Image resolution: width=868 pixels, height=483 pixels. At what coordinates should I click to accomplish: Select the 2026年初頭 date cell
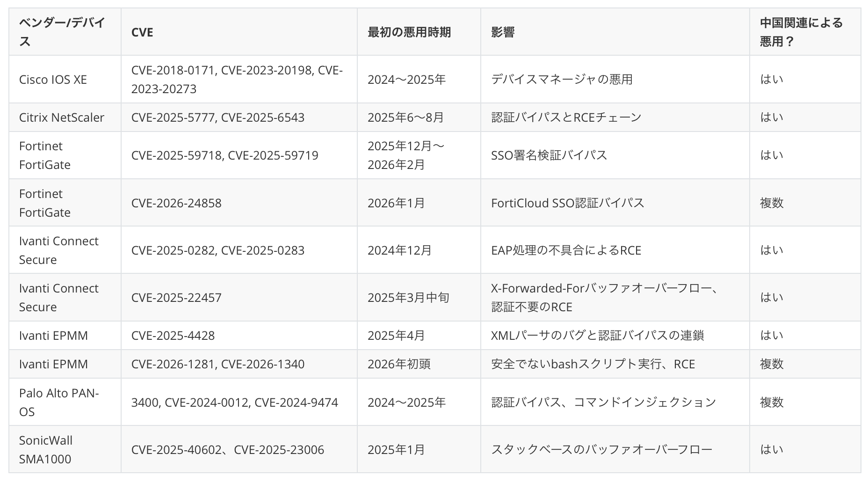399,364
